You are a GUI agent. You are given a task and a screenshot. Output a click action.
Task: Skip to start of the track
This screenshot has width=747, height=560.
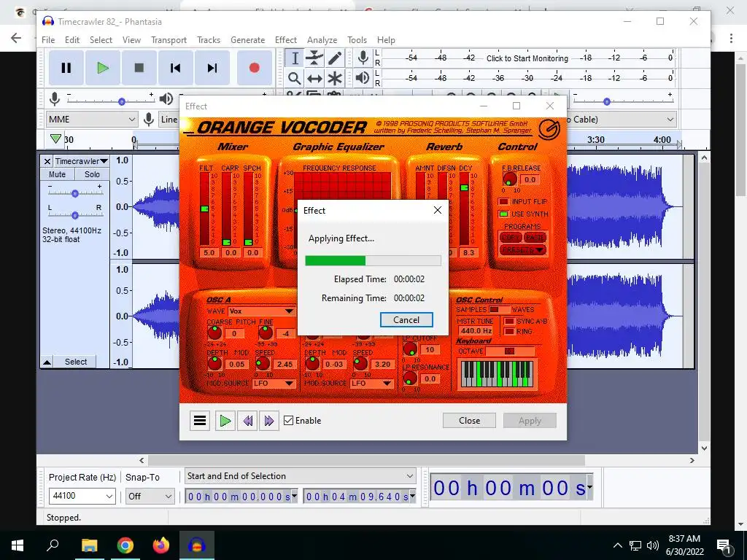(175, 68)
